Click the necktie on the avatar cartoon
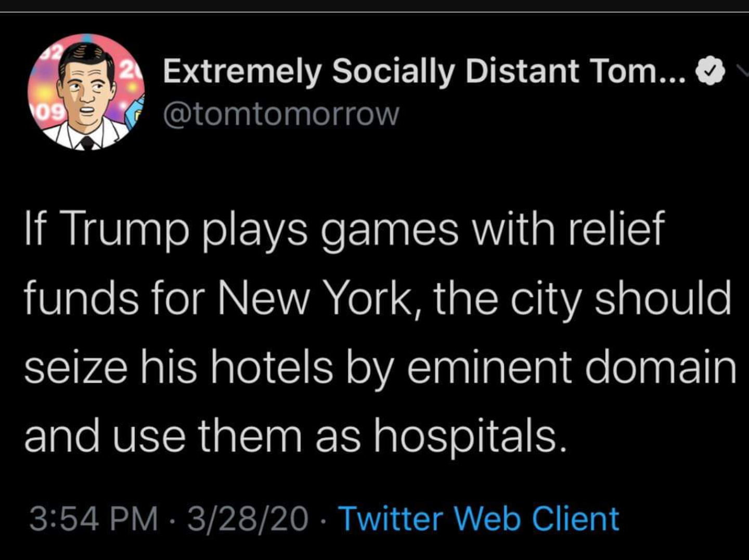This screenshot has width=749, height=560. point(87,142)
